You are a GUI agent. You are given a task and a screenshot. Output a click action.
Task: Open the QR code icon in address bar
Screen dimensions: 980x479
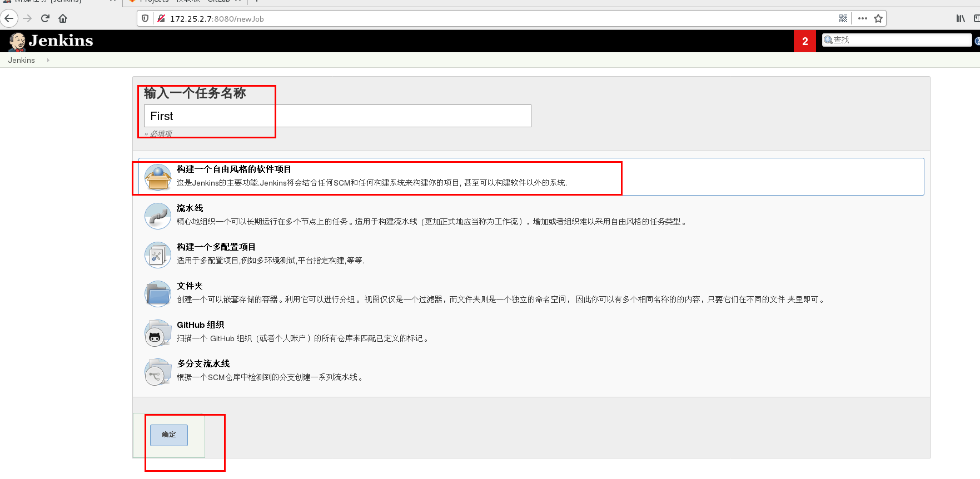pos(843,18)
